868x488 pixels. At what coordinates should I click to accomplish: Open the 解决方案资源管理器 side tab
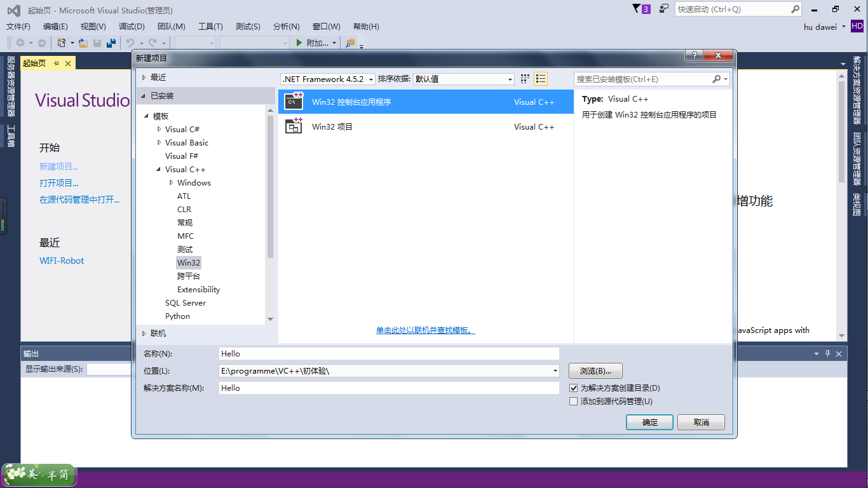tap(857, 90)
